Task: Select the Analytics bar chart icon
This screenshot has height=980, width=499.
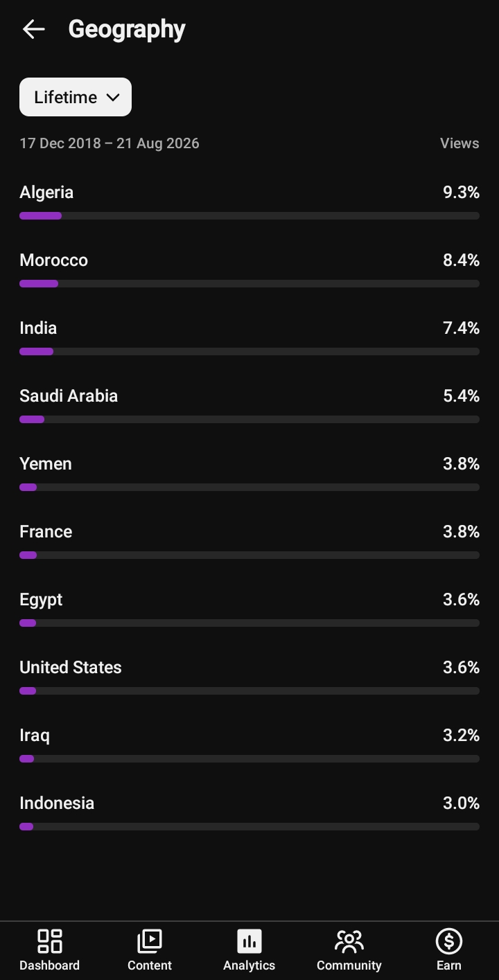Action: pyautogui.click(x=249, y=941)
